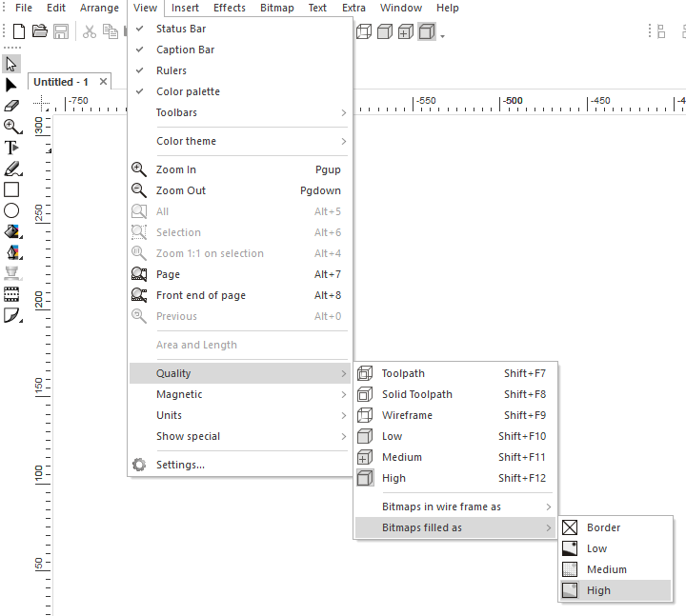Screen dimensions: 686x616
Task: Open the Bitmap menu
Action: tap(277, 8)
